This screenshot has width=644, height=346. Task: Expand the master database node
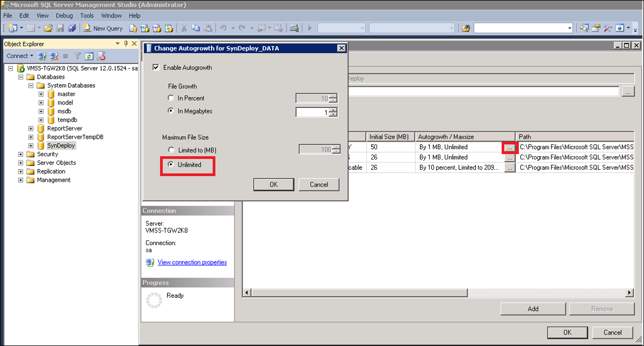[x=41, y=94]
